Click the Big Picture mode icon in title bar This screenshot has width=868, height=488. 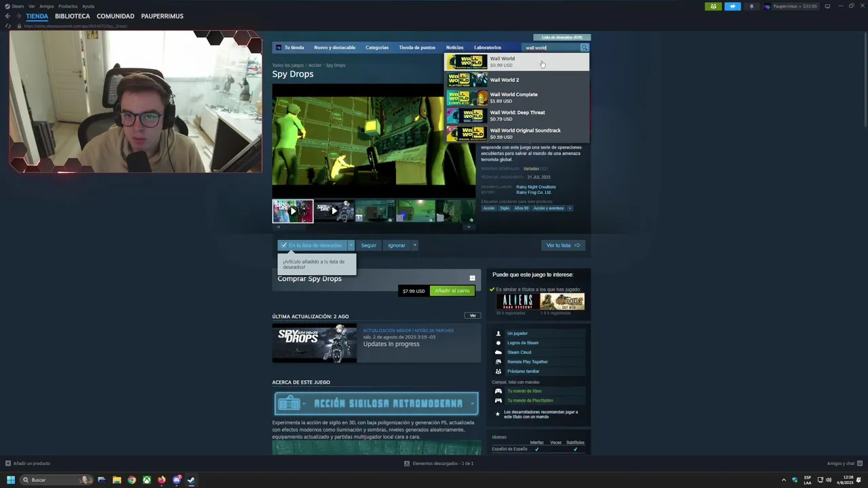tap(827, 6)
